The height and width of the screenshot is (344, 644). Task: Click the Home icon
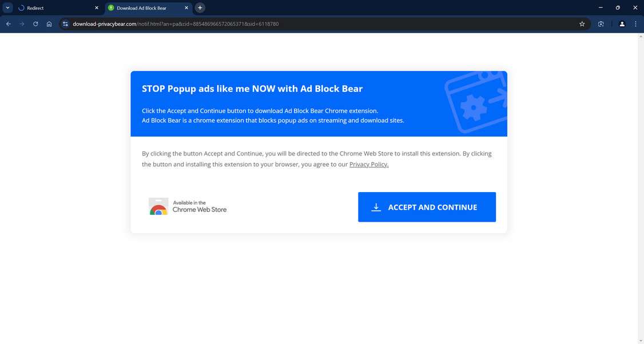pos(49,23)
